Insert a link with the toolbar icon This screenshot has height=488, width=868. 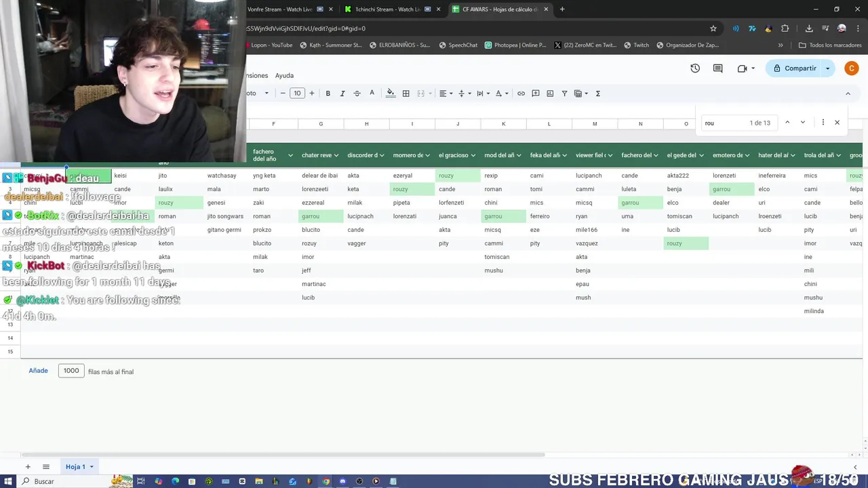point(521,94)
